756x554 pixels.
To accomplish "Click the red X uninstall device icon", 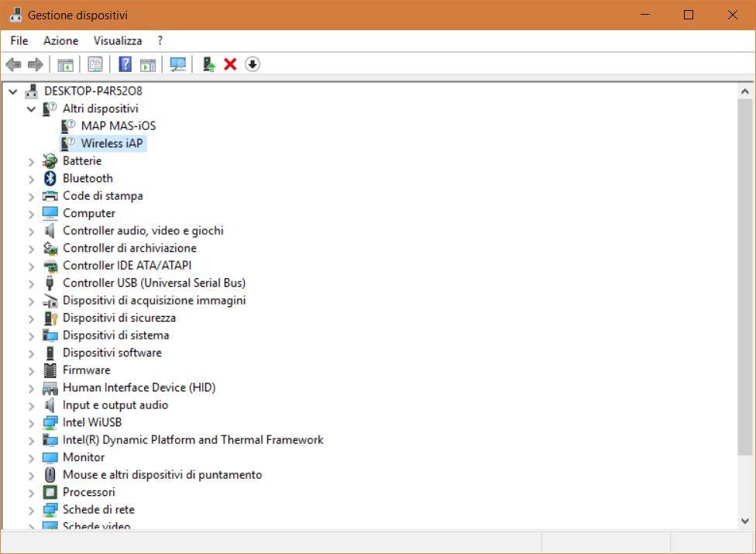I will [230, 64].
